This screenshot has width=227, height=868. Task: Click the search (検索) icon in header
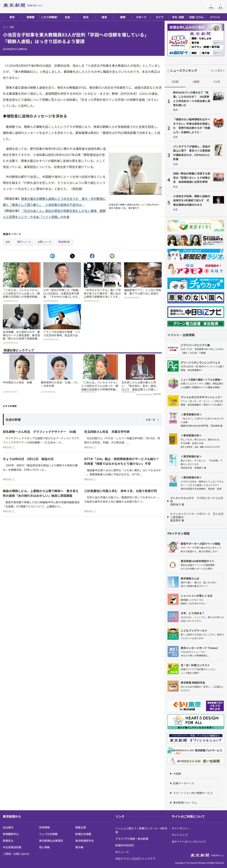[x=211, y=6]
